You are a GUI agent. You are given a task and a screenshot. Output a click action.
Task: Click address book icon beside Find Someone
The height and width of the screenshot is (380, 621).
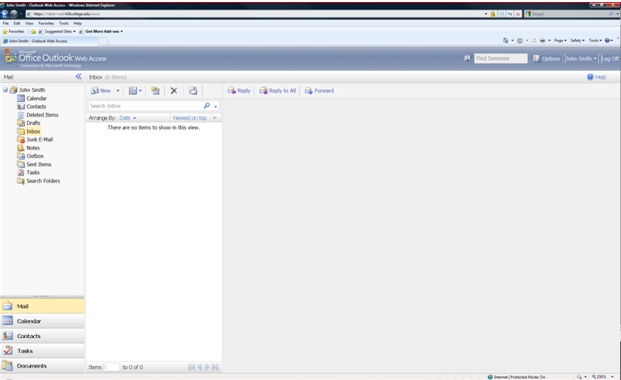coord(467,58)
